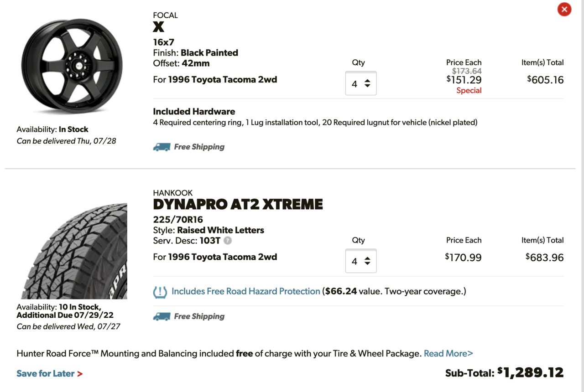584x392 pixels.
Task: Click the Special price label
Action: [x=469, y=90]
